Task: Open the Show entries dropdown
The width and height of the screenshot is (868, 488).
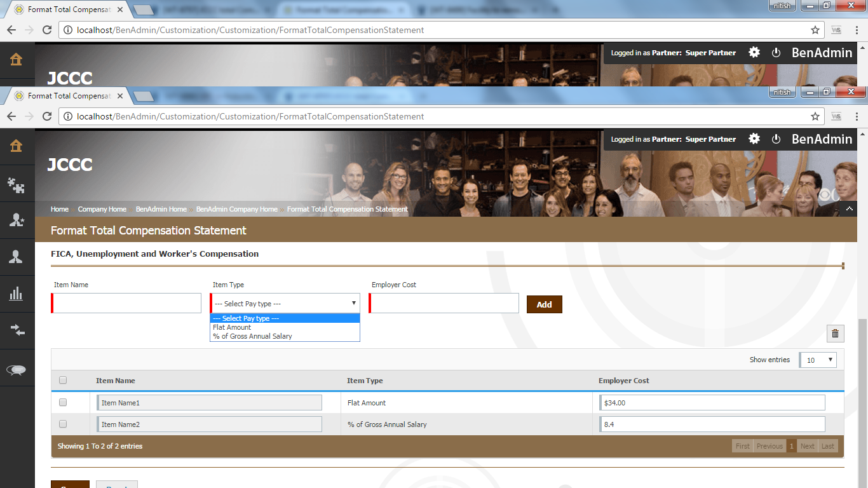Action: tap(818, 360)
